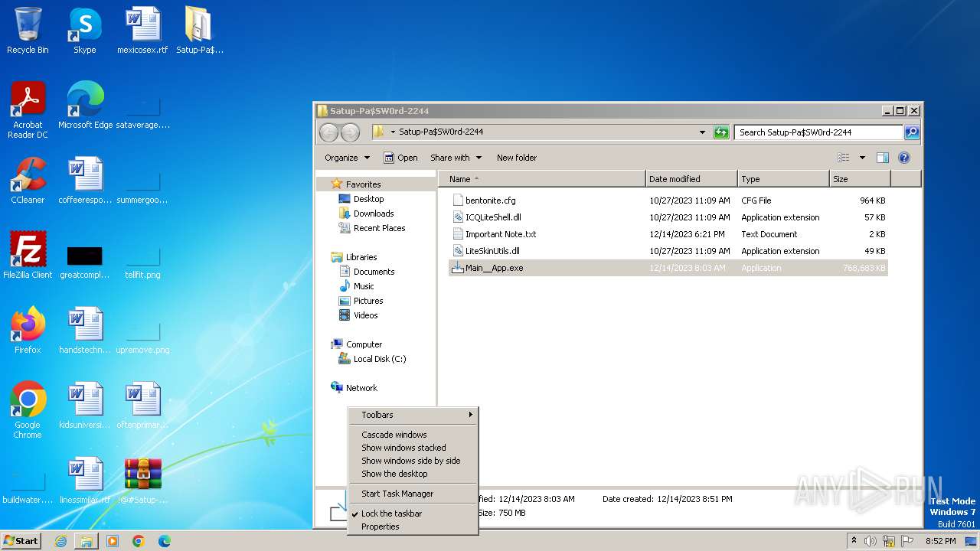Click Explorer back navigation arrow
Image resolution: width=980 pixels, height=551 pixels.
point(328,132)
